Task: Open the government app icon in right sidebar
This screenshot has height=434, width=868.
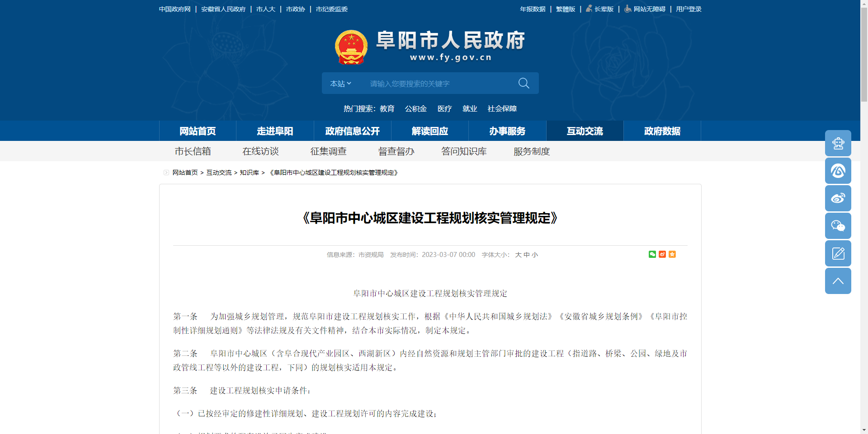Action: tap(838, 171)
